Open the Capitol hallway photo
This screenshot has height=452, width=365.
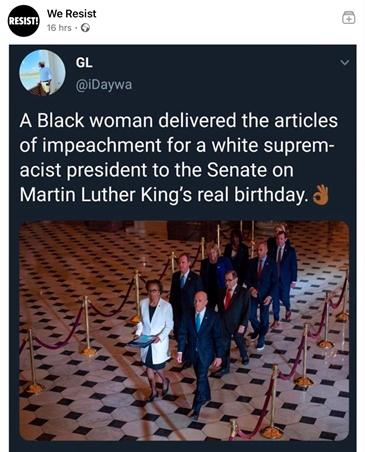(x=184, y=330)
